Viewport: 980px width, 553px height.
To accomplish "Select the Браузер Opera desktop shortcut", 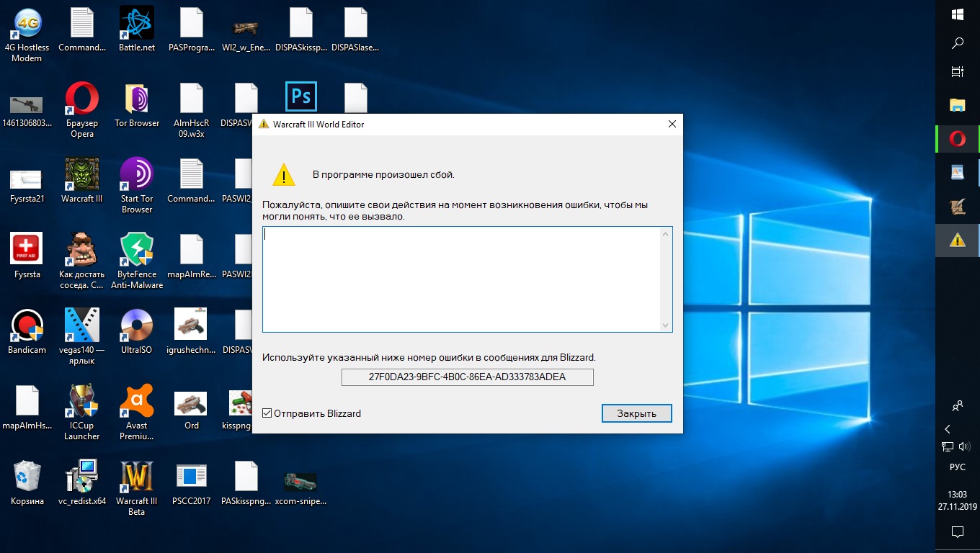I will tap(82, 110).
